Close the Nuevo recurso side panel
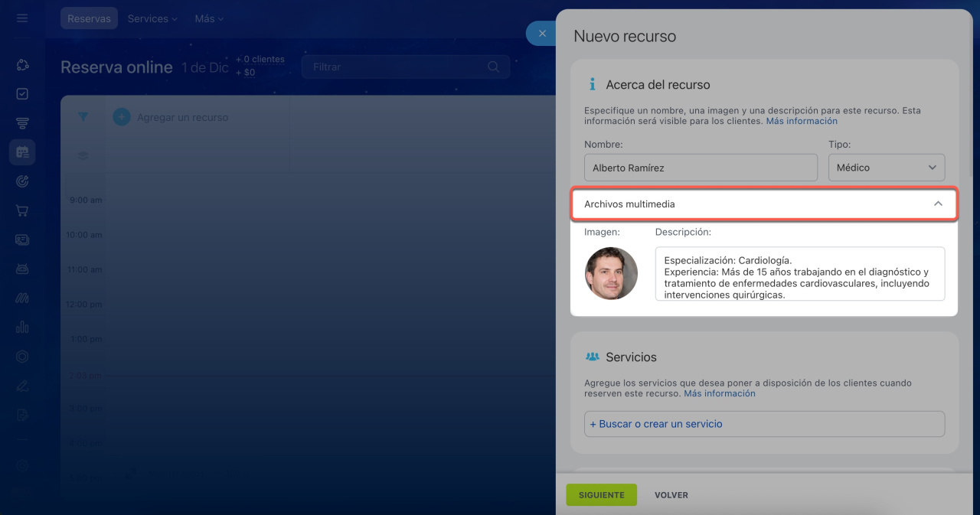 [x=542, y=34]
